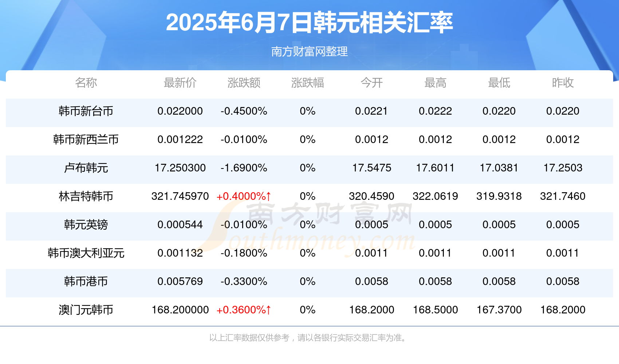Click the open price 0.0221

[x=371, y=111]
